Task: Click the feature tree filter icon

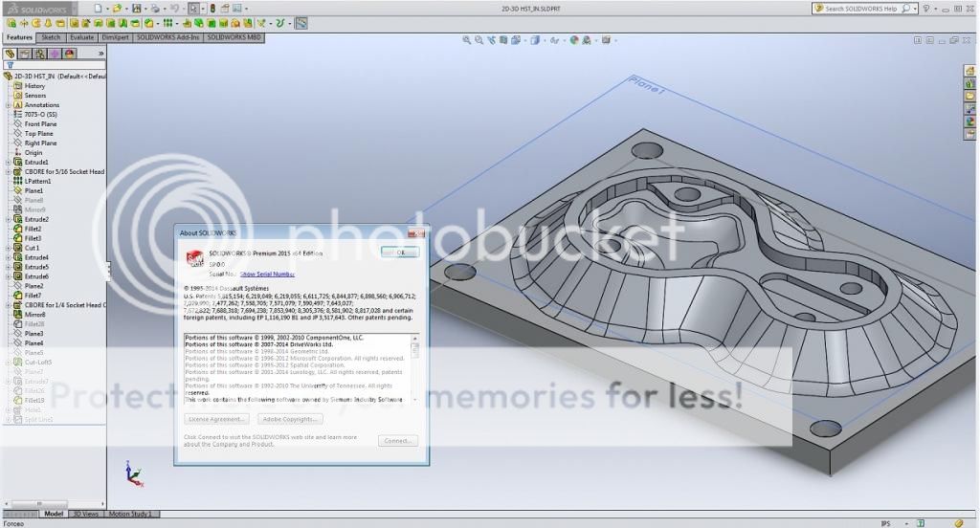Action: point(10,65)
